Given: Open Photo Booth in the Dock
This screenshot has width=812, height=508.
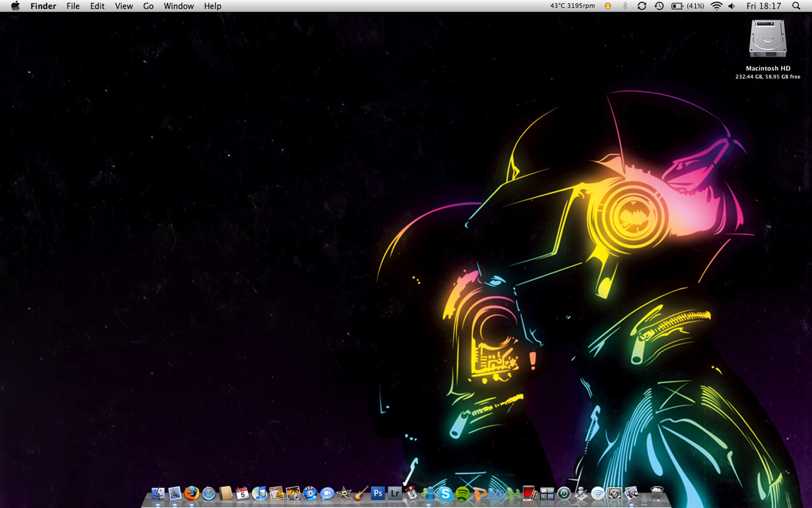Looking at the screenshot, I should coord(529,494).
